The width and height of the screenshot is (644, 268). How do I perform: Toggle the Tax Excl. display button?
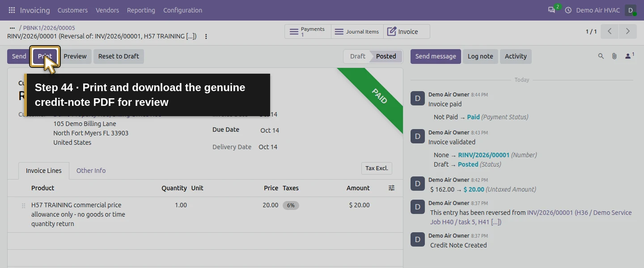377,168
